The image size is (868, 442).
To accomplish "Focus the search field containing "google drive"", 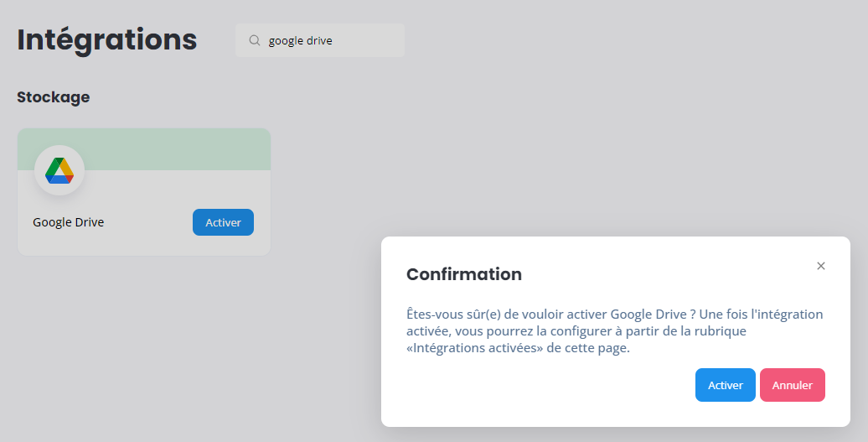I will 320,40.
